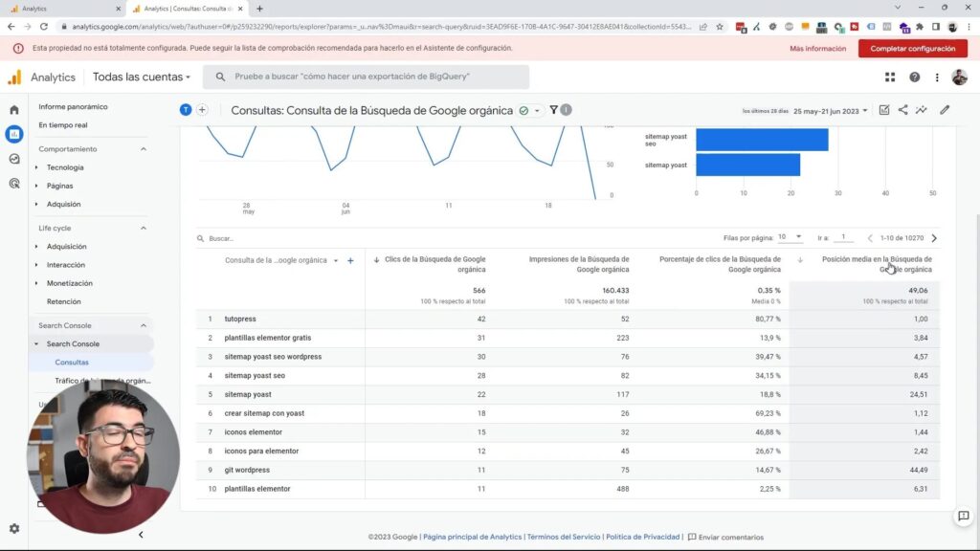
Task: Open the date range dropdown
Action: click(831, 111)
